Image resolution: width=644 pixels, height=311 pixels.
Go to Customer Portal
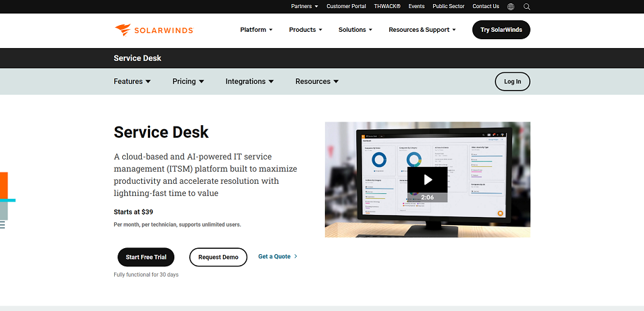coord(346,6)
